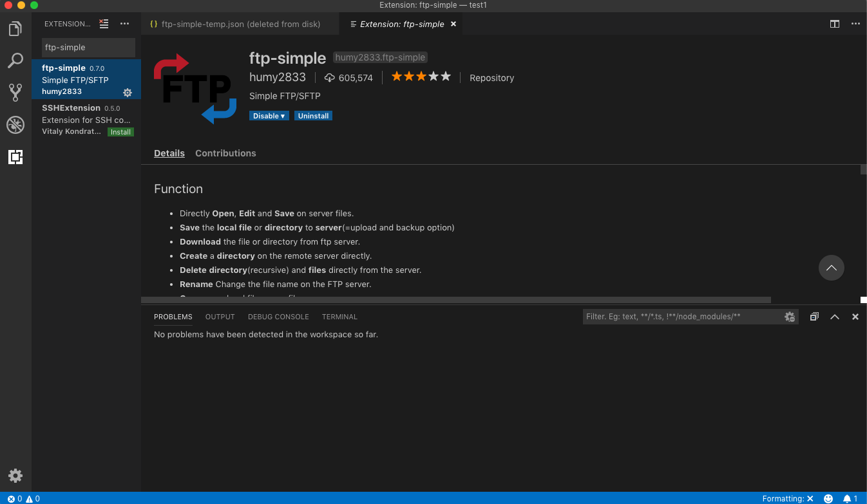Click the vertical scrollbar in details view

pos(864,170)
